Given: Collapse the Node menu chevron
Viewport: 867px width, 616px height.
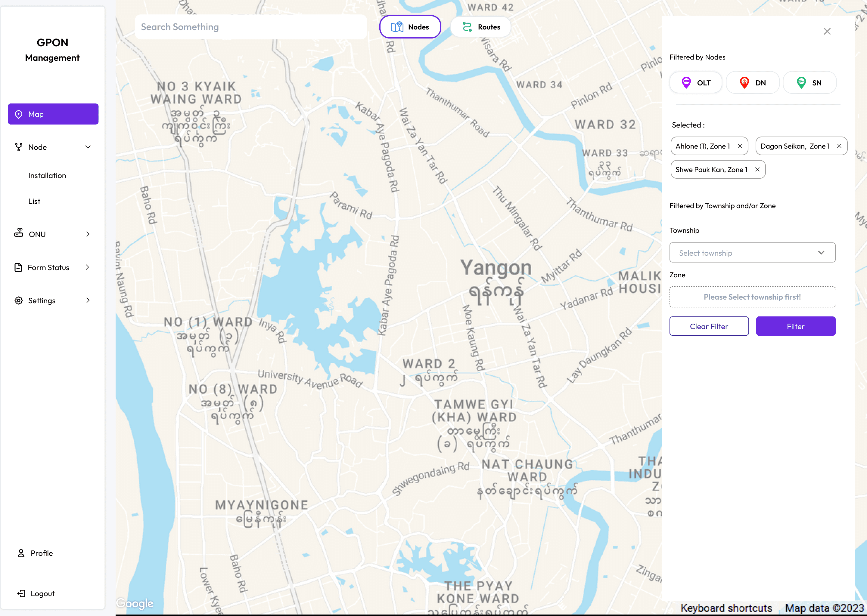Looking at the screenshot, I should [88, 147].
